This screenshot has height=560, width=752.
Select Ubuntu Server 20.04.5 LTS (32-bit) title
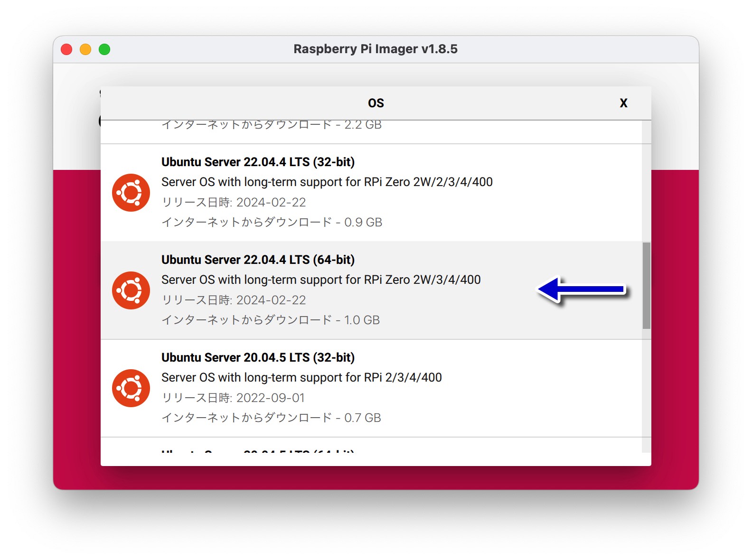click(258, 357)
